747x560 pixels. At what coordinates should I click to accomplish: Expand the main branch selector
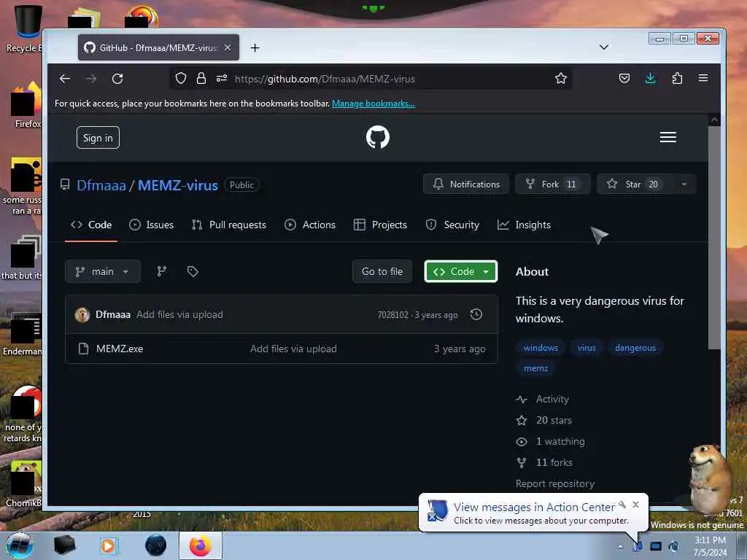pos(102,271)
